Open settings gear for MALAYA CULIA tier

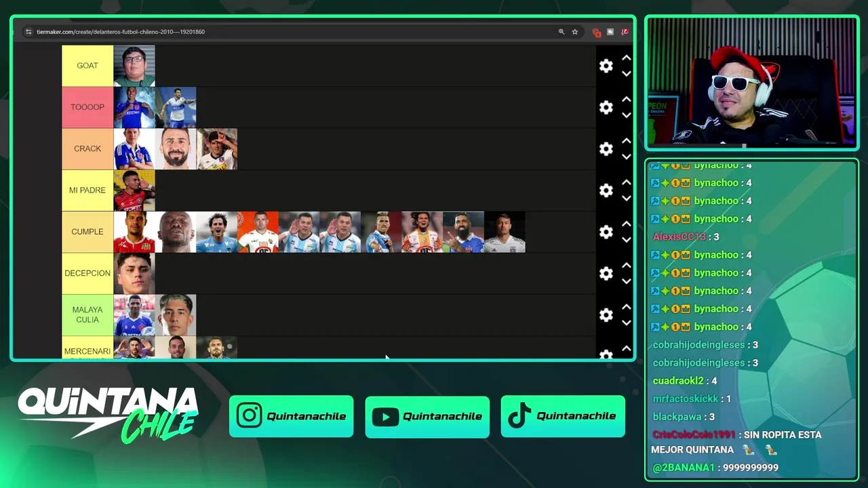pyautogui.click(x=606, y=314)
